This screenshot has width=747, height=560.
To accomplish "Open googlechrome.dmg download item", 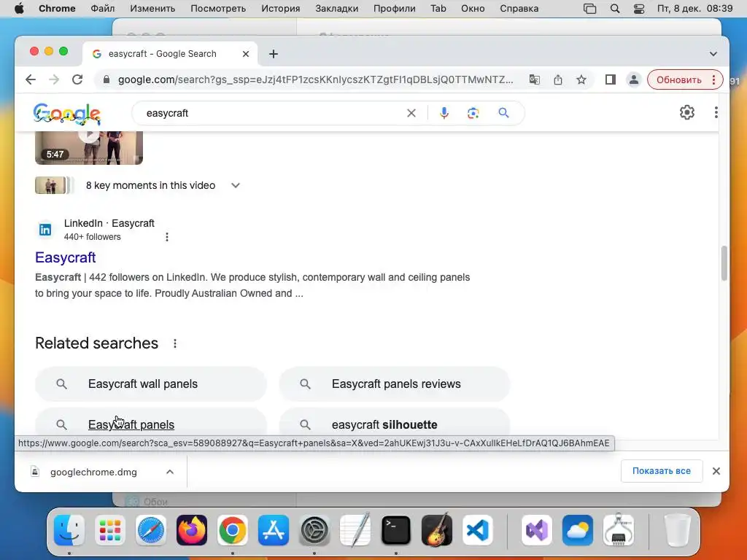I will pos(93,472).
